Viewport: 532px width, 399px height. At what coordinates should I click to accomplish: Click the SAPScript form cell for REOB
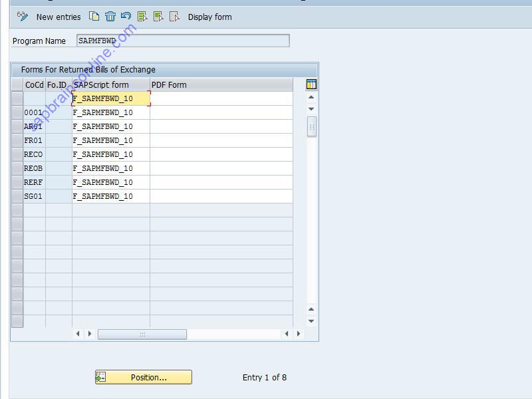(x=111, y=168)
